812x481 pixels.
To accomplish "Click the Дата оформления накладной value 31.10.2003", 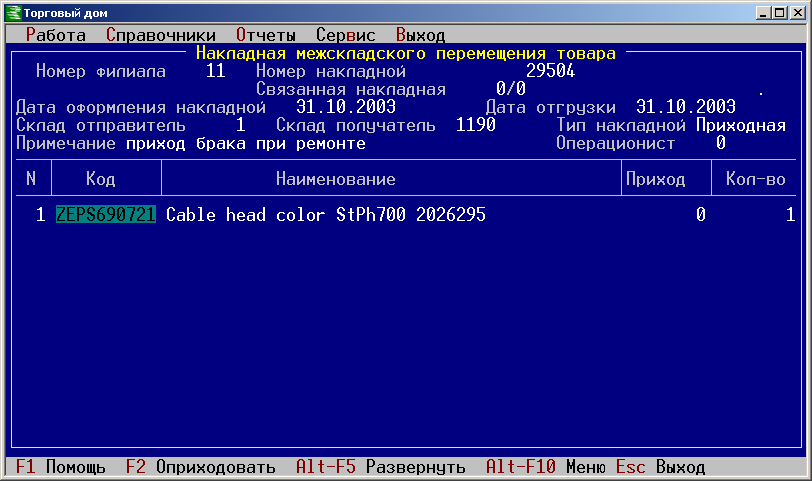I will tap(345, 107).
